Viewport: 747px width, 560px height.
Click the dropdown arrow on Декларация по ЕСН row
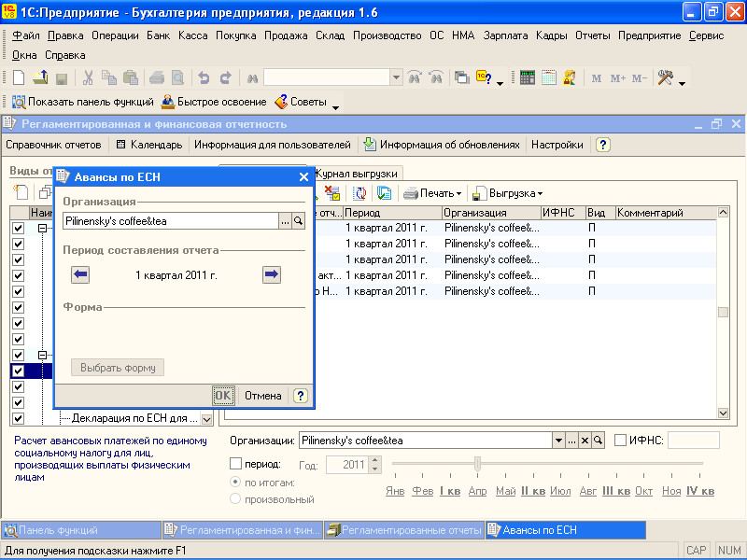tap(206, 419)
